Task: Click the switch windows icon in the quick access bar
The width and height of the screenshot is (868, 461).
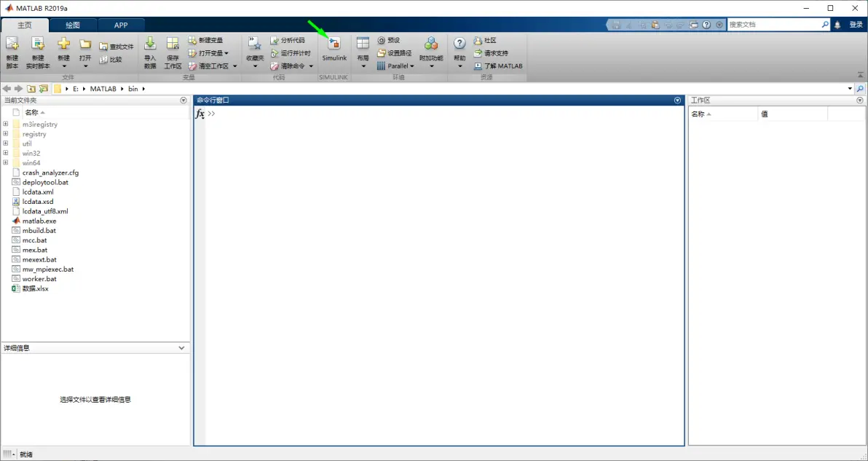Action: (x=694, y=25)
